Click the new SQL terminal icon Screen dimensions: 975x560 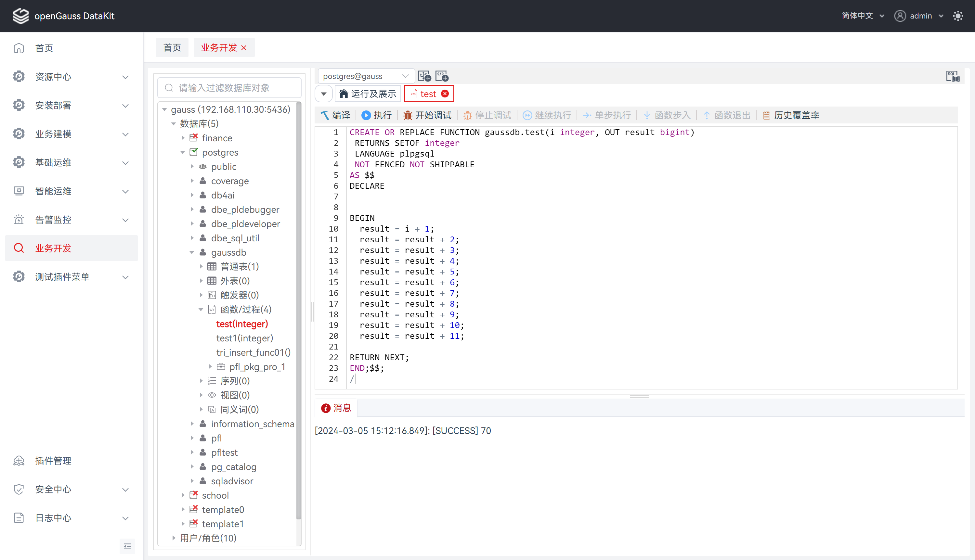click(x=424, y=76)
